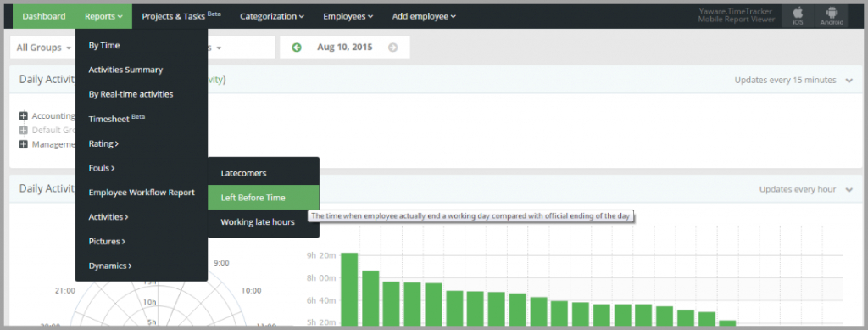Go to previous day with green arrow
The width and height of the screenshot is (868, 330).
(297, 48)
